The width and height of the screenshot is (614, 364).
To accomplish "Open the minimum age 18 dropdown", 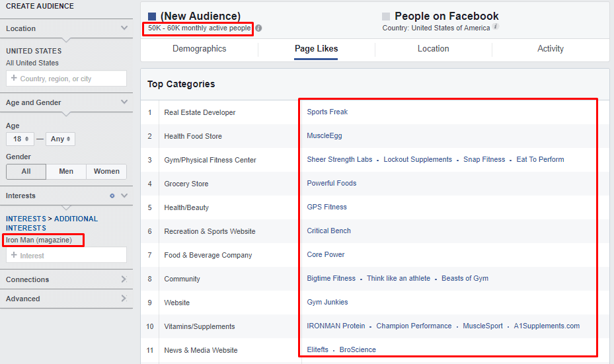I will pos(20,139).
